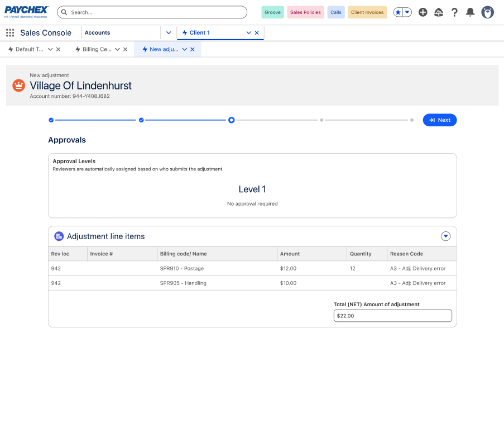Open the Calls shortcut
This screenshot has width=504, height=447.
point(336,12)
